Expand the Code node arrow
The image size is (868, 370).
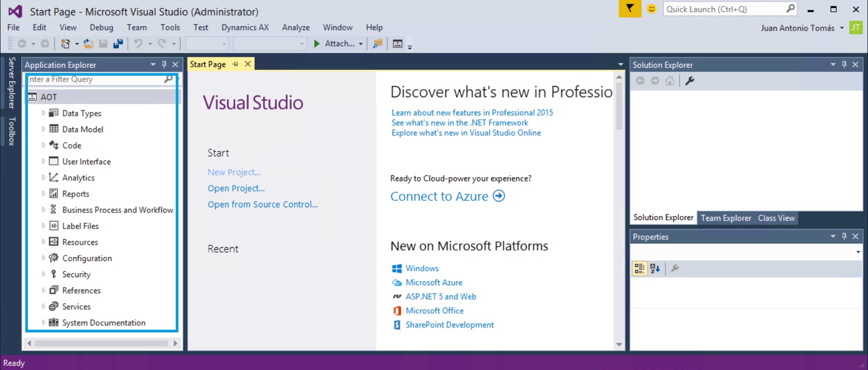(x=44, y=145)
